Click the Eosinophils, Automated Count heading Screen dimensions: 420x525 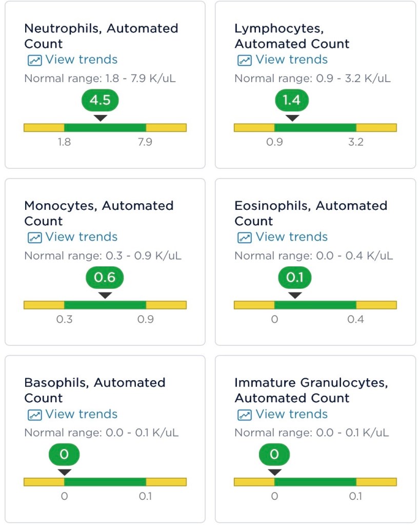pyautogui.click(x=310, y=213)
